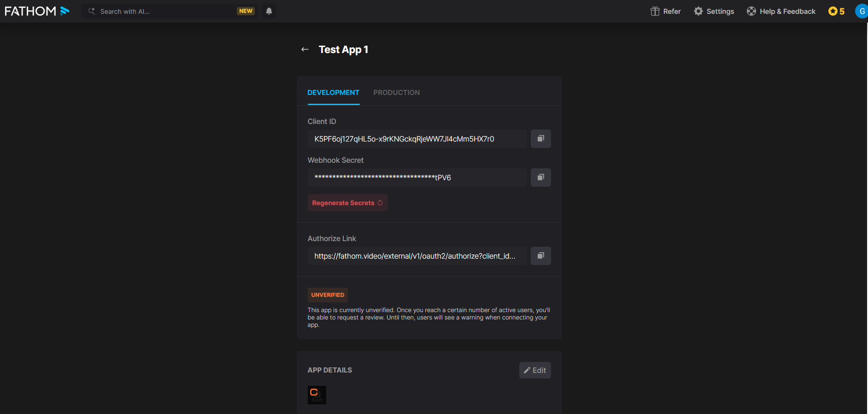
Task: Open Settings from the top bar
Action: pyautogui.click(x=714, y=11)
